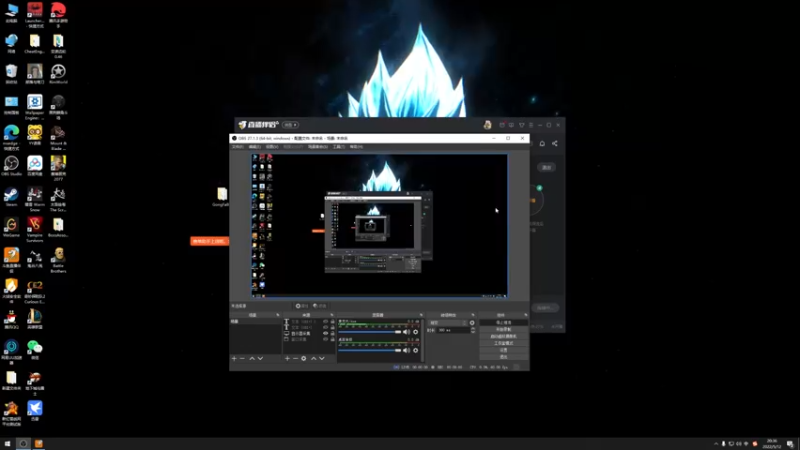Open the Wallpaper Engine desktop shortcut
The height and width of the screenshot is (450, 800).
[x=35, y=106]
